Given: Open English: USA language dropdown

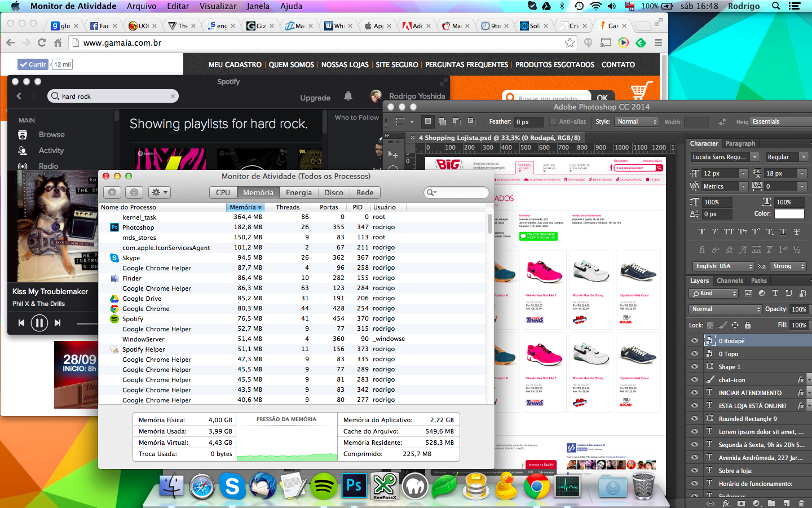Looking at the screenshot, I should tap(723, 266).
